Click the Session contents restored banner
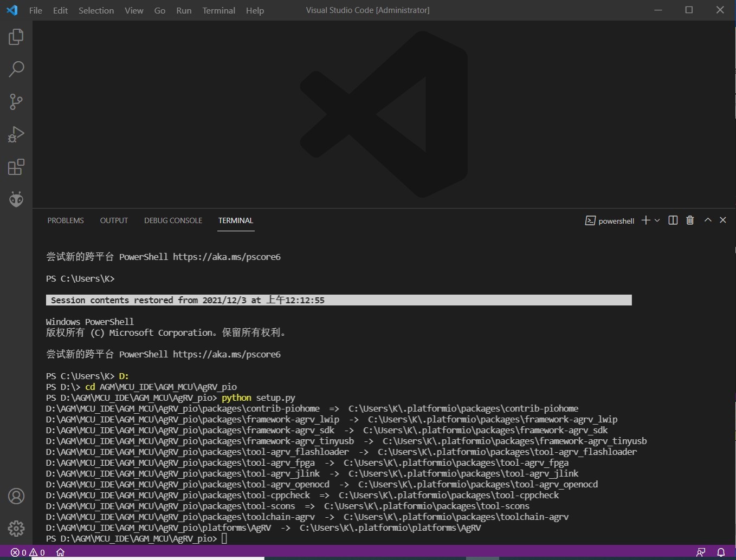Image resolution: width=736 pixels, height=560 pixels. [x=339, y=300]
